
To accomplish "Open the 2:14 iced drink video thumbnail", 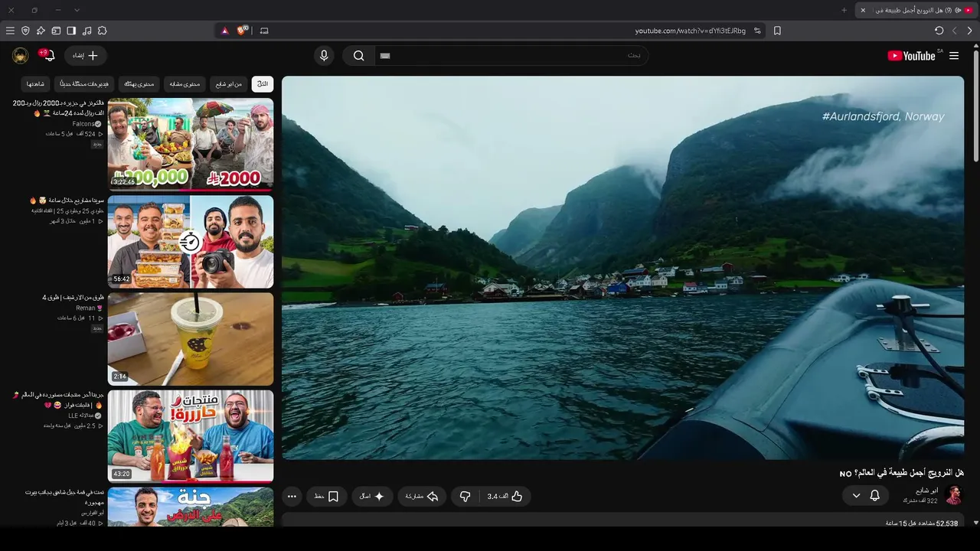I will (191, 339).
